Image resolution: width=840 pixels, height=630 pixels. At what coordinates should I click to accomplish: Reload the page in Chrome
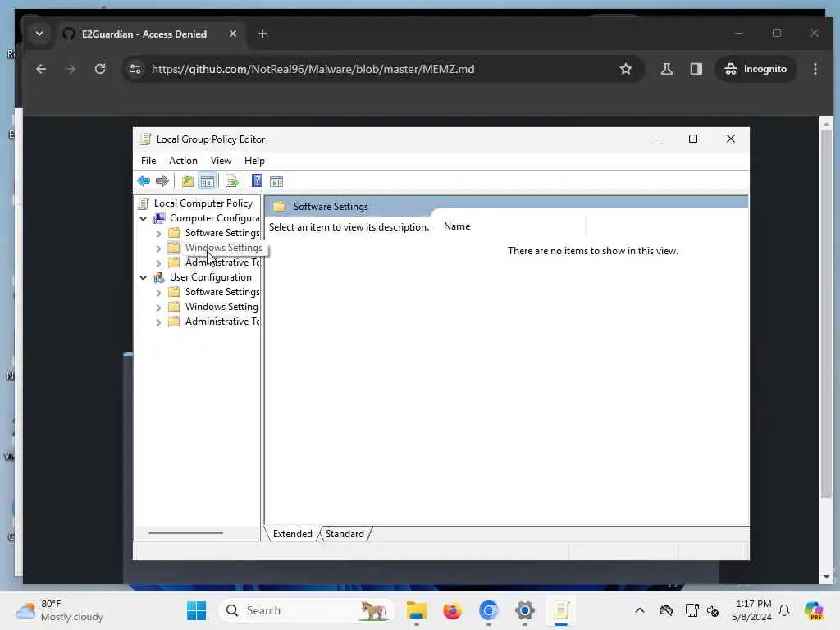click(x=100, y=69)
